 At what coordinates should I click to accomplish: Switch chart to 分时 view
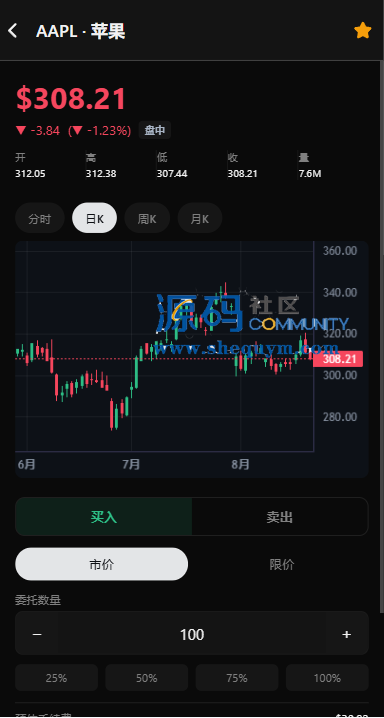[x=40, y=218]
